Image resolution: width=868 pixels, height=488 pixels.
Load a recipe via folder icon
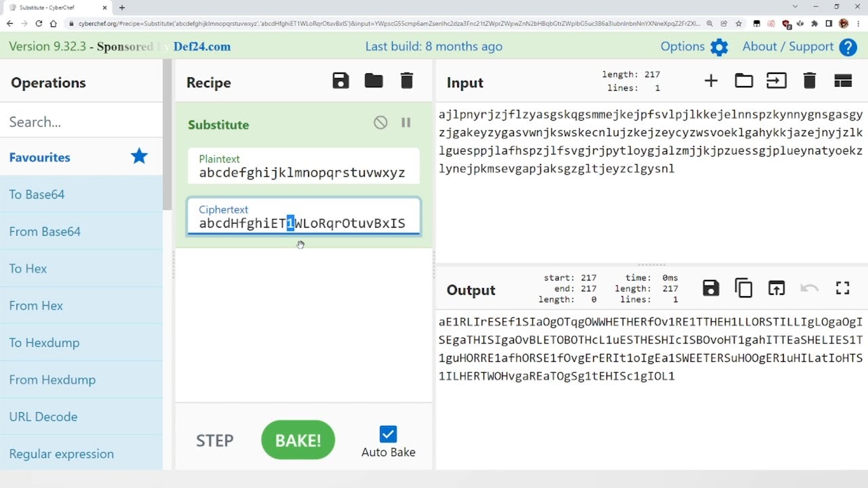tap(374, 81)
